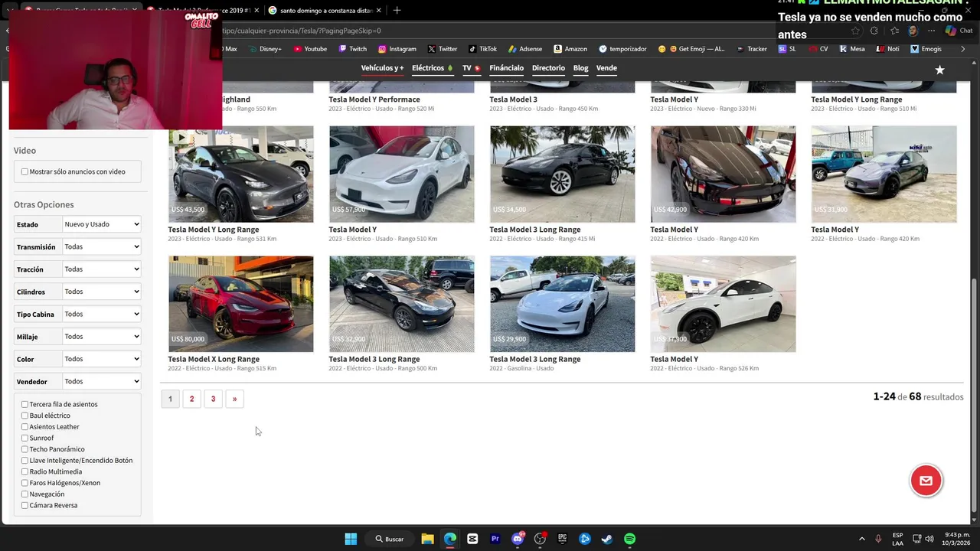Open Premiere Pro from the taskbar

(495, 539)
